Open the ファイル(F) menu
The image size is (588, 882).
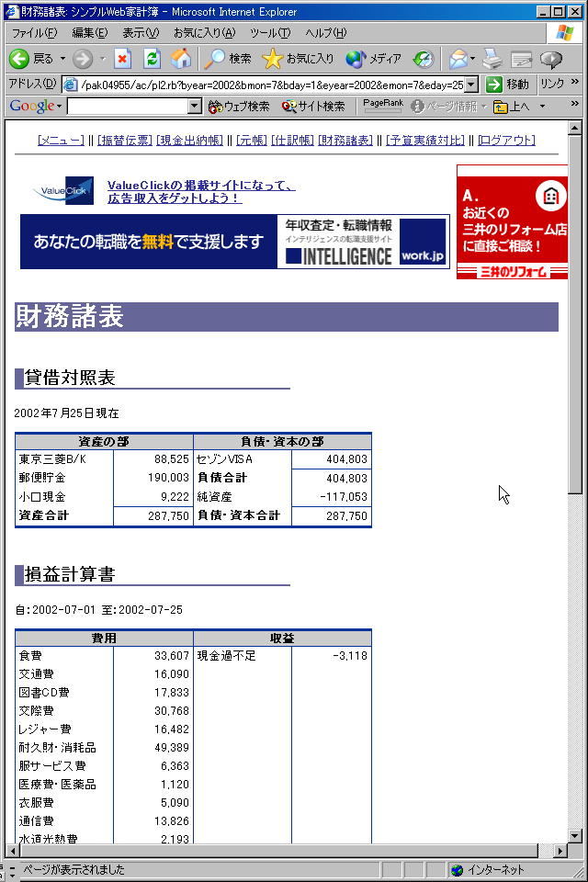34,33
